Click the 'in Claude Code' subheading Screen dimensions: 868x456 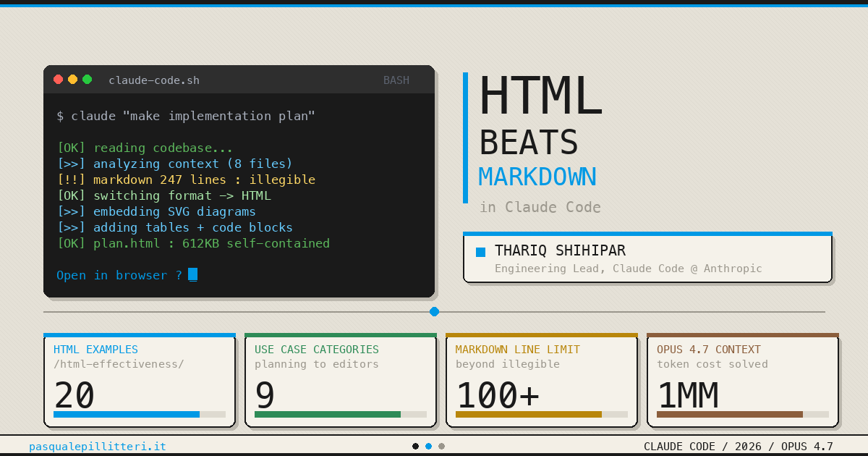pyautogui.click(x=540, y=207)
